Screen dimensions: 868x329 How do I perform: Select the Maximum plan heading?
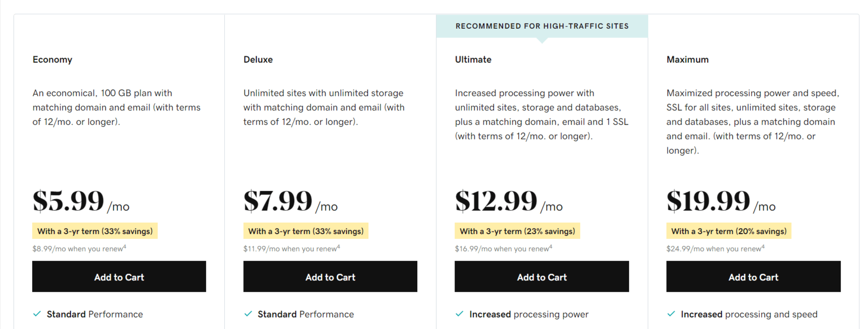point(687,59)
